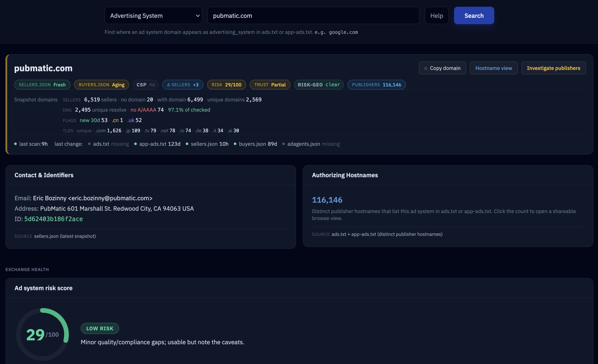
Task: Click the copy icon in Copy domain
Action: [x=426, y=68]
